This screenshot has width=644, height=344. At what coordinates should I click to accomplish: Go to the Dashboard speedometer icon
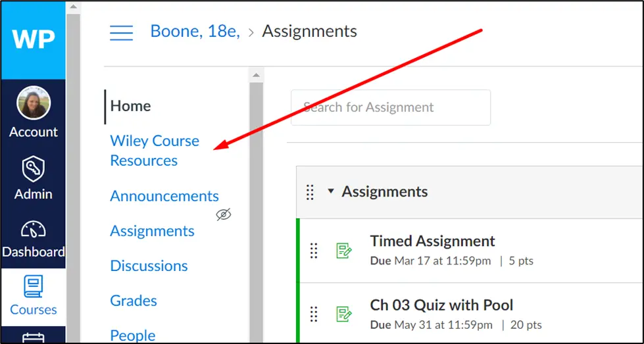coord(33,229)
